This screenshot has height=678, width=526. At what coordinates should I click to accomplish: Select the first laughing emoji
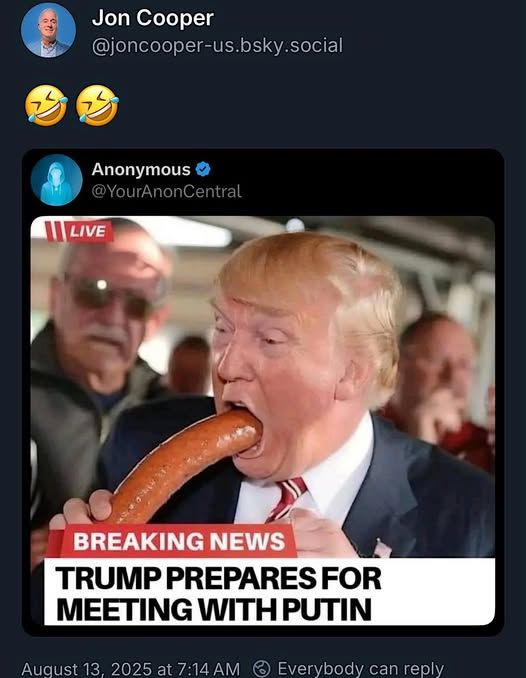tap(46, 106)
